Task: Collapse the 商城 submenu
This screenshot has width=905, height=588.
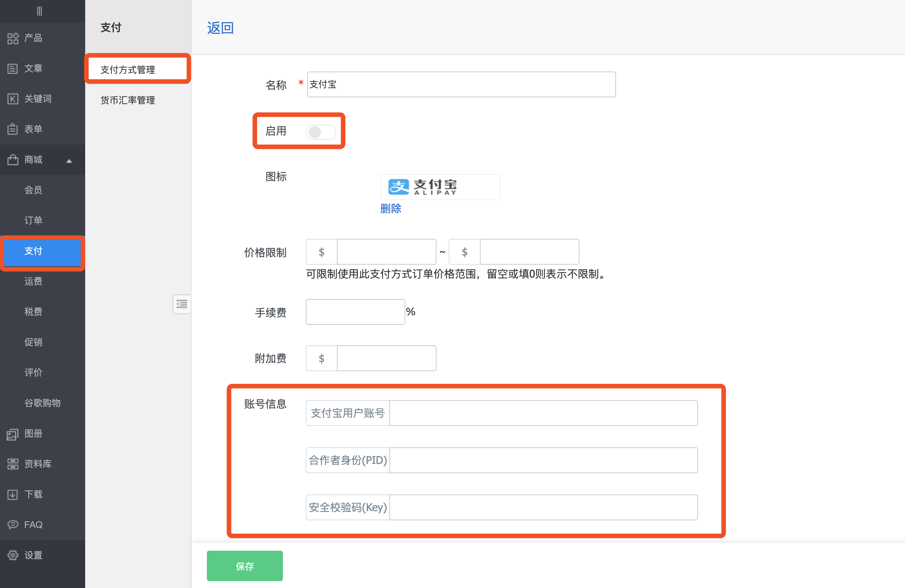Action: click(x=69, y=160)
